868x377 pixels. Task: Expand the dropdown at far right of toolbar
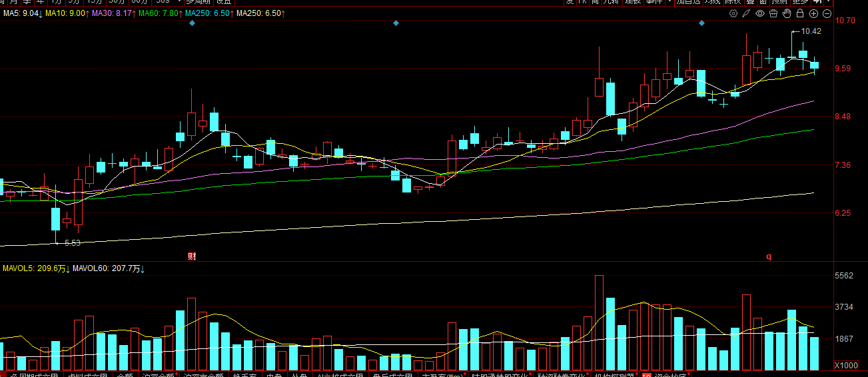pos(827,2)
